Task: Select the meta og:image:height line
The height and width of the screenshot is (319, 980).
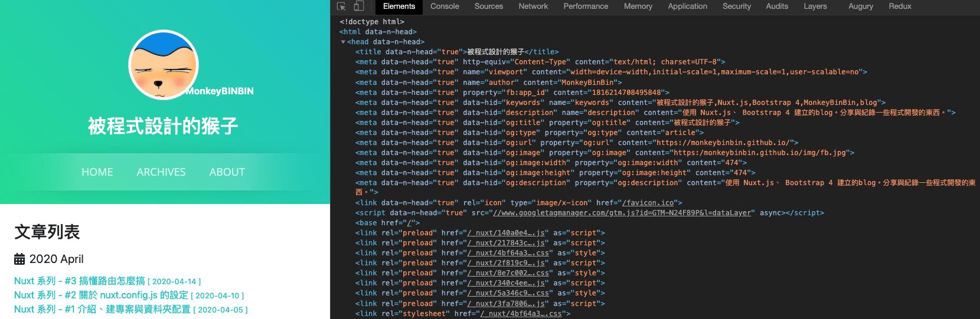Action: click(556, 172)
